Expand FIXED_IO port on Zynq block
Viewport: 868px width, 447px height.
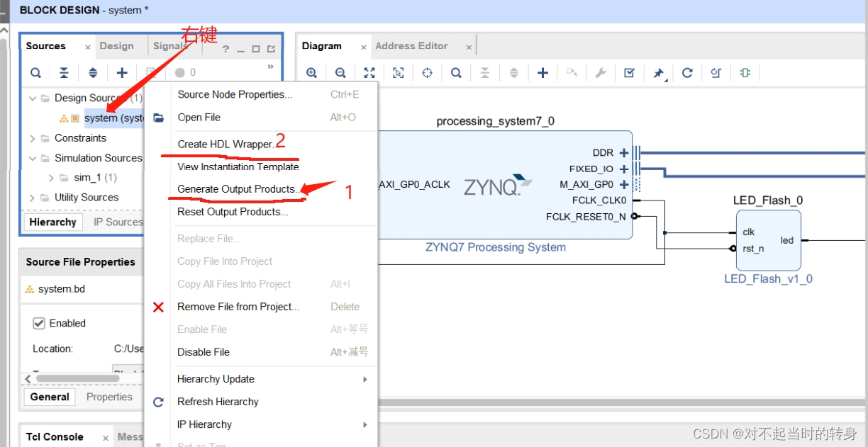click(624, 169)
